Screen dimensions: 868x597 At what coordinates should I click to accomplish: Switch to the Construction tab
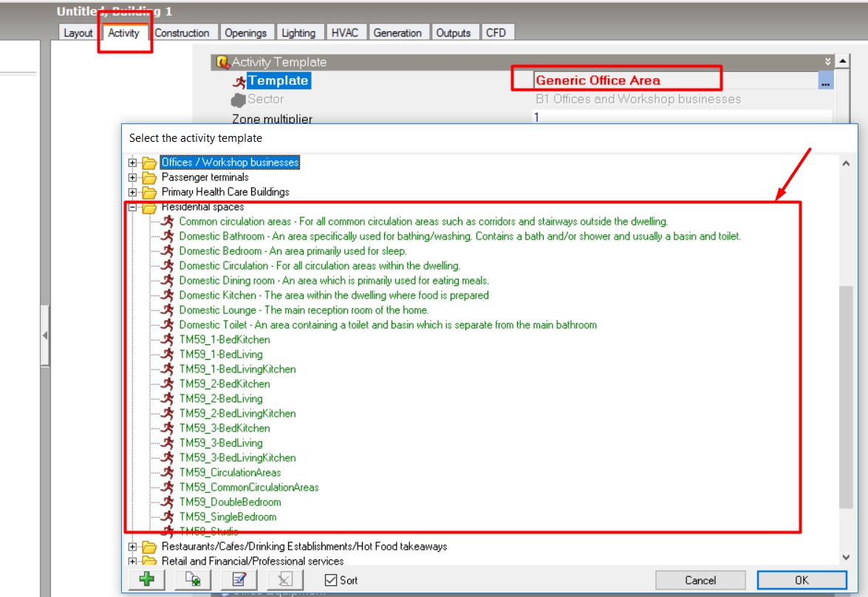point(182,33)
